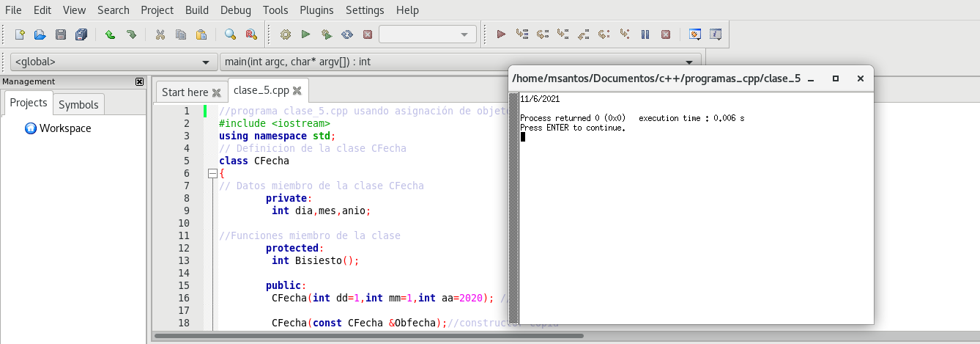Start debugging with the Debug/Continue icon
Image resolution: width=980 pixels, height=344 pixels.
(x=502, y=34)
